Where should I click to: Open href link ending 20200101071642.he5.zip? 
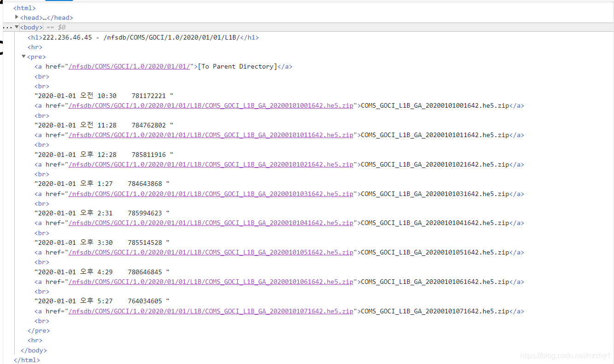[x=211, y=312]
